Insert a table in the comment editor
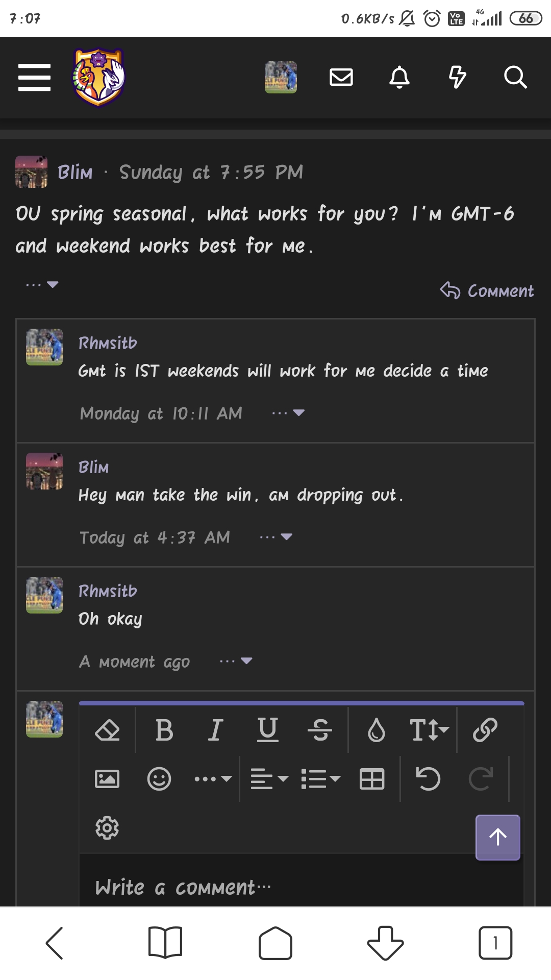The height and width of the screenshot is (980, 551). click(372, 779)
